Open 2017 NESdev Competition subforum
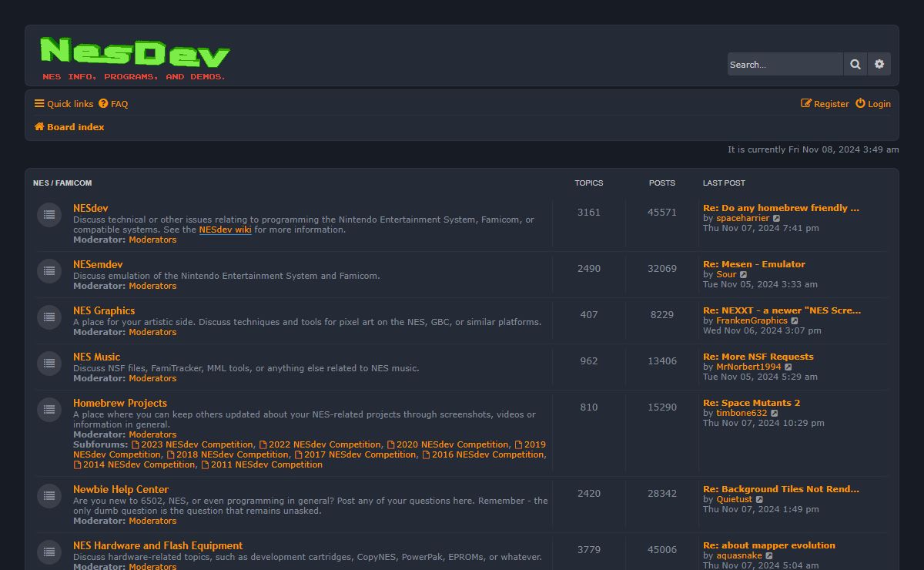The width and height of the screenshot is (924, 570). 355,454
